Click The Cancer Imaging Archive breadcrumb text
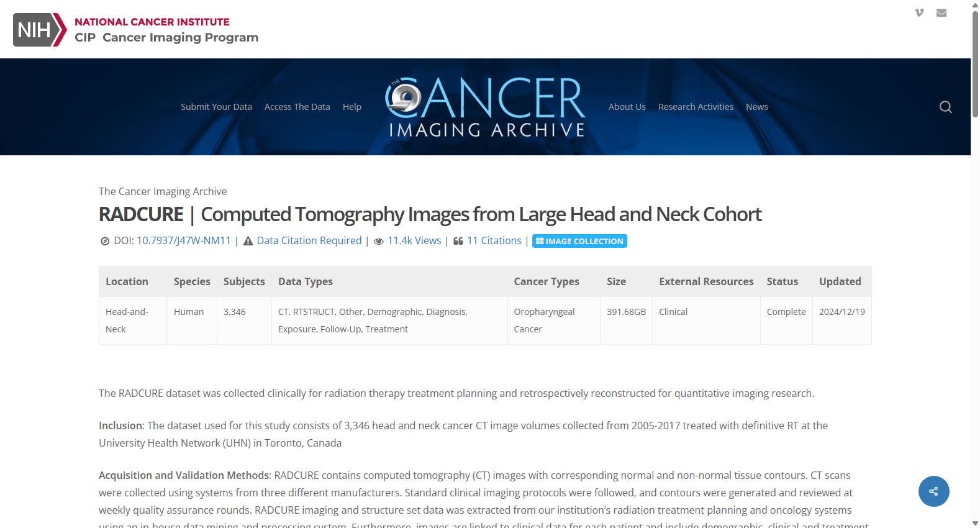Image resolution: width=980 pixels, height=528 pixels. tap(163, 191)
